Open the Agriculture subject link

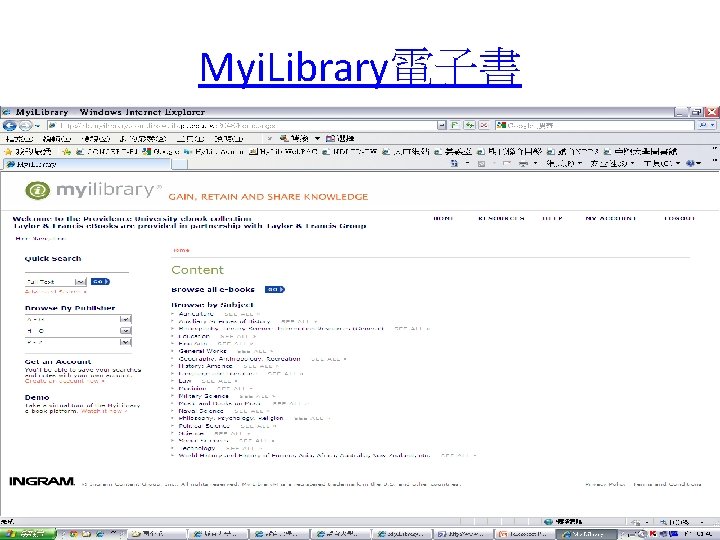point(196,314)
